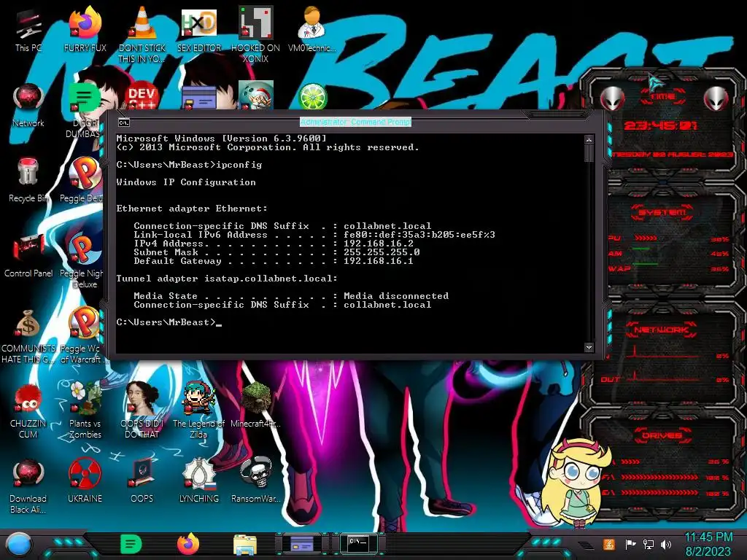This screenshot has height=560, width=747.
Task: Select the OOPS DID I DO THAT portrait icon
Action: coord(142,411)
